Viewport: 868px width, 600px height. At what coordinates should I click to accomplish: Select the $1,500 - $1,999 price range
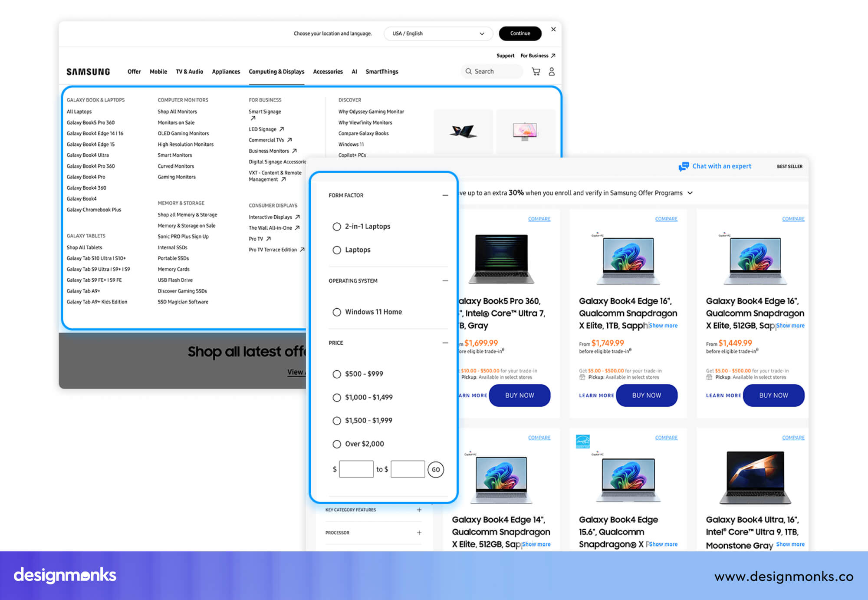[x=337, y=421]
